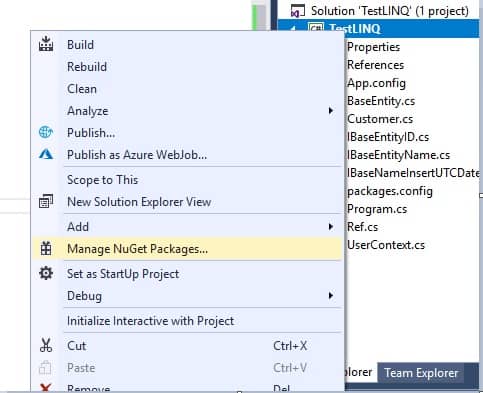483x393 pixels.
Task: Select packages.config file in the tree
Action: tap(390, 191)
